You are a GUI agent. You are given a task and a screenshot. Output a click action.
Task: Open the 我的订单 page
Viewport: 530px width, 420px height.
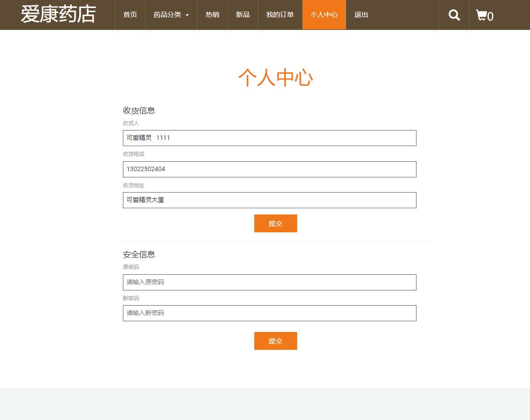pos(280,15)
